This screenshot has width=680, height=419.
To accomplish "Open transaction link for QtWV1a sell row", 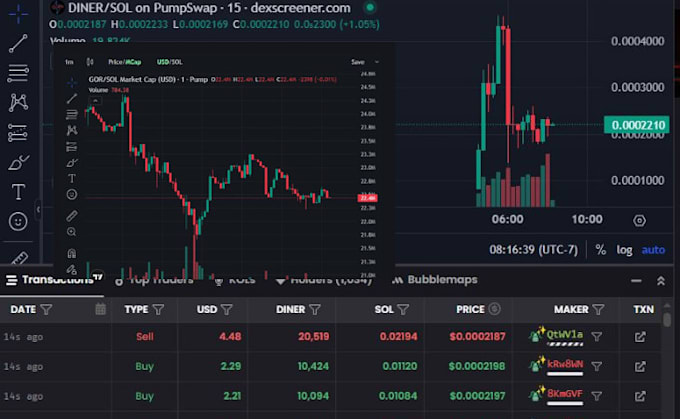I will [x=640, y=337].
